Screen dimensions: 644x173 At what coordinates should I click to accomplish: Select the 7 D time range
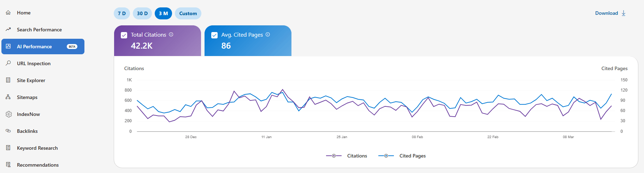pos(122,13)
